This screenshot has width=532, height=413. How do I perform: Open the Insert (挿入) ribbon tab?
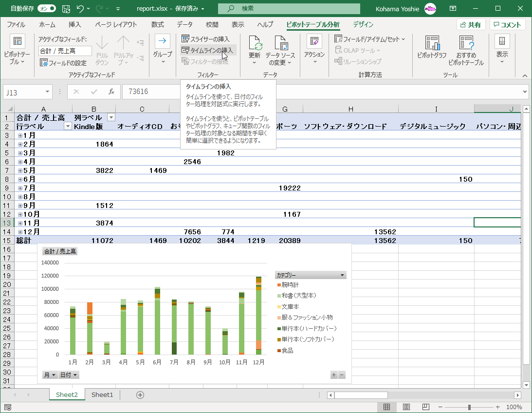(x=74, y=25)
